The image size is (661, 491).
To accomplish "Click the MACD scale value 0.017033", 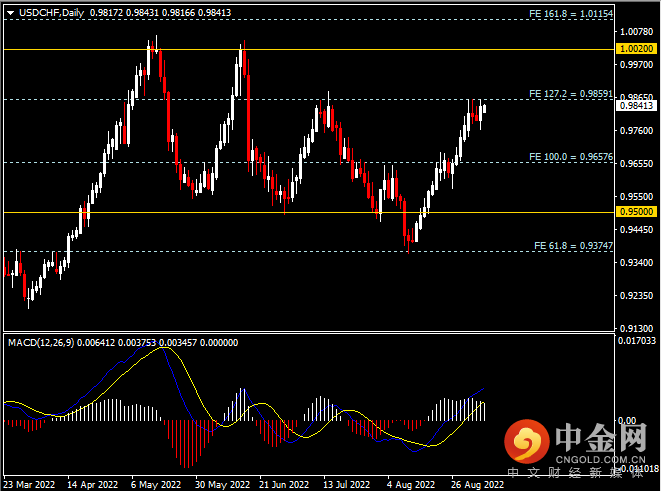I will pyautogui.click(x=637, y=341).
